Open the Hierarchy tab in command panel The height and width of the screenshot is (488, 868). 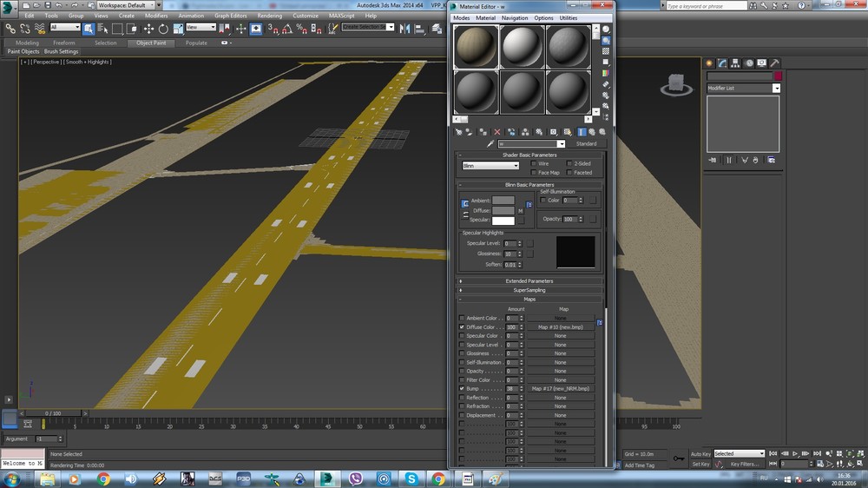[x=735, y=63]
